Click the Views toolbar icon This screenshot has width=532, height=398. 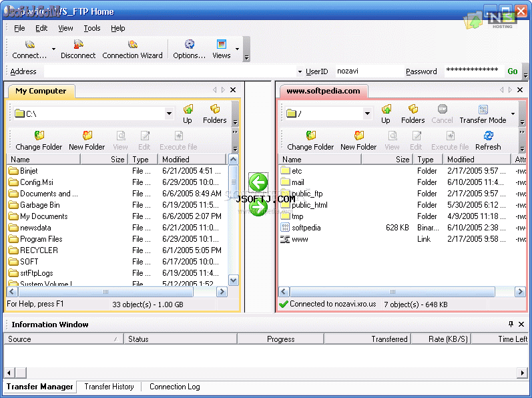pyautogui.click(x=221, y=45)
